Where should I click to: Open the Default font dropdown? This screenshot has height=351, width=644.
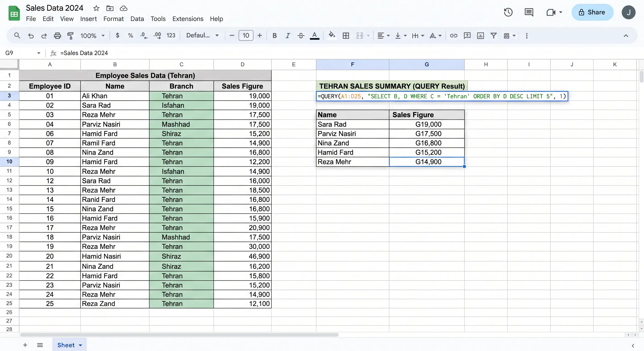(x=202, y=35)
